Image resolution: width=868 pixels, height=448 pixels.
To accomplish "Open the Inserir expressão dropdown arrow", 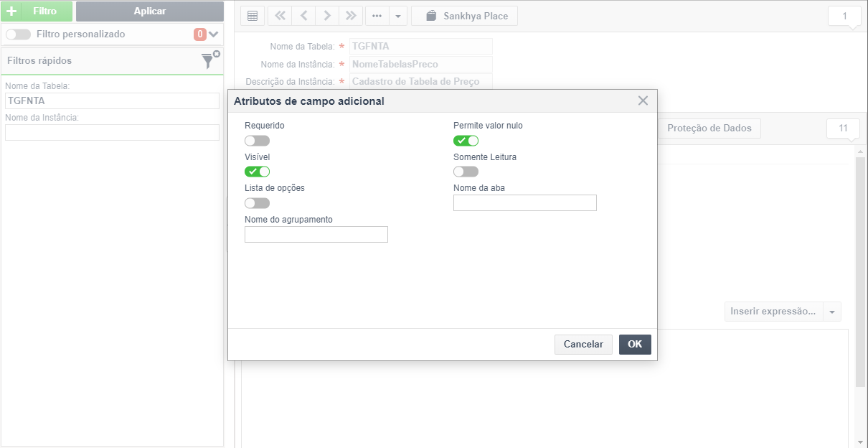I will click(832, 312).
